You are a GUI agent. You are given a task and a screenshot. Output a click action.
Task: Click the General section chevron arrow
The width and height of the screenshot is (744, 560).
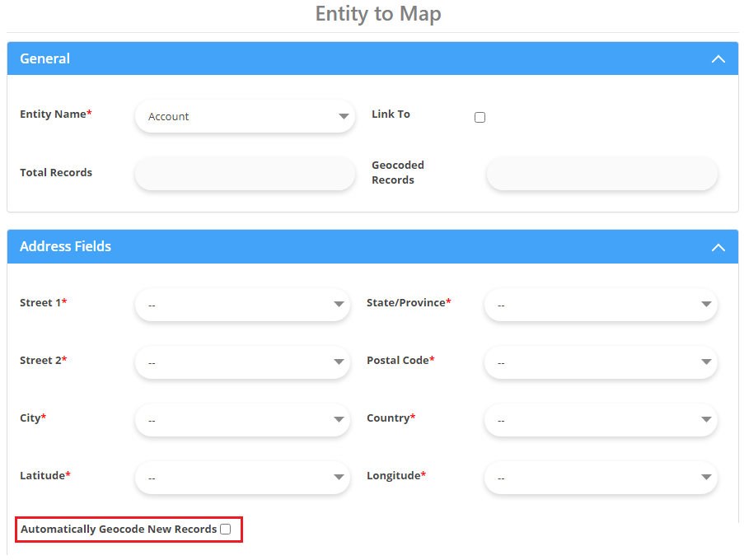pyautogui.click(x=718, y=58)
